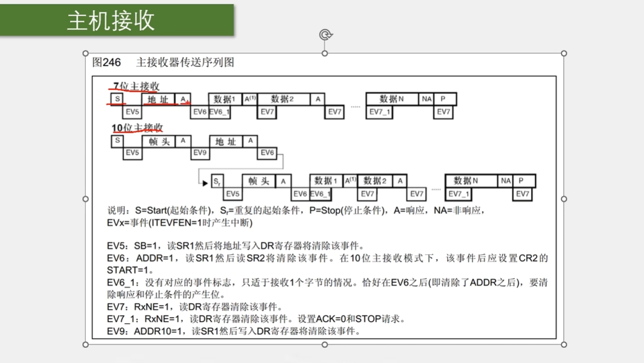This screenshot has height=363, width=644.
Task: Click the top-right corner resize handle
Action: point(564,53)
